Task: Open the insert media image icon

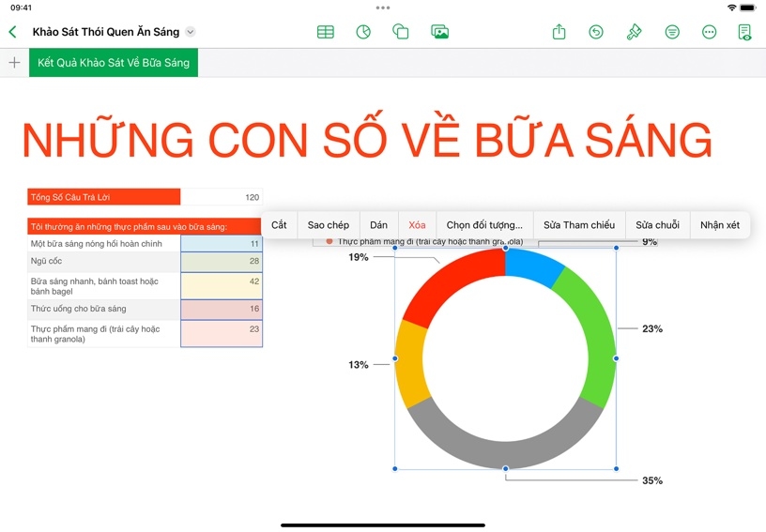Action: pyautogui.click(x=439, y=32)
